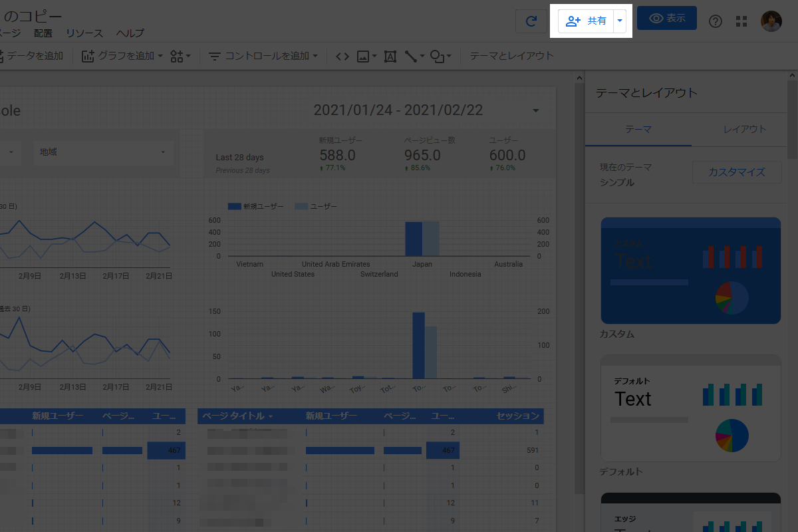Click the カスタマイズ button
Screen dimensions: 798x532
pyautogui.click(x=736, y=172)
